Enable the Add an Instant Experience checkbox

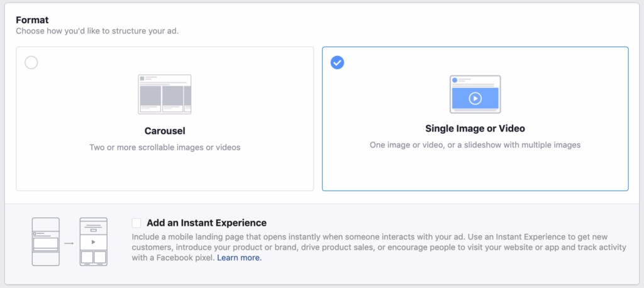[136, 223]
